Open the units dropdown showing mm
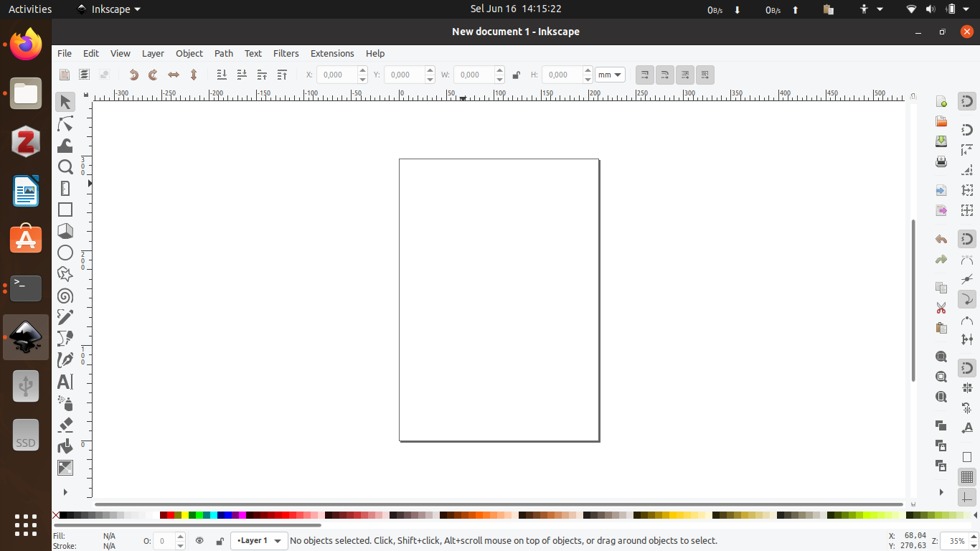The image size is (980, 551). click(x=609, y=75)
